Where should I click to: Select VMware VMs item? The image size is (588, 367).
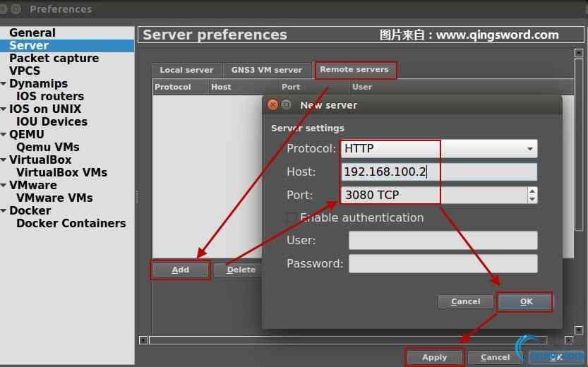54,198
